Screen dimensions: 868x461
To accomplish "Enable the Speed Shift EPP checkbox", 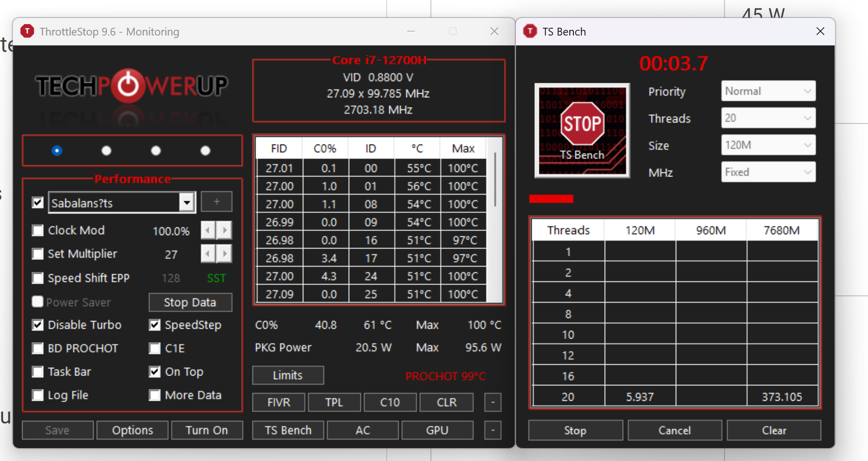I will (38, 278).
